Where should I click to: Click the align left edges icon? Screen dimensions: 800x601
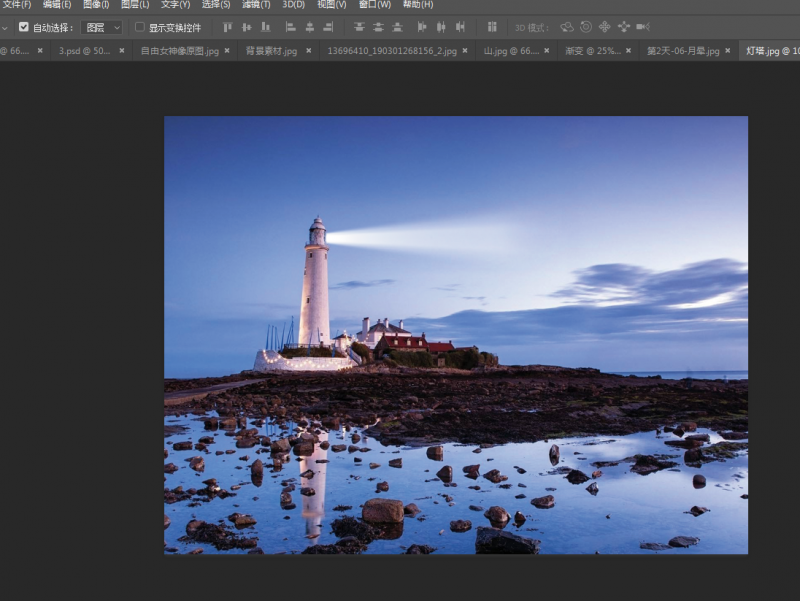click(x=290, y=27)
